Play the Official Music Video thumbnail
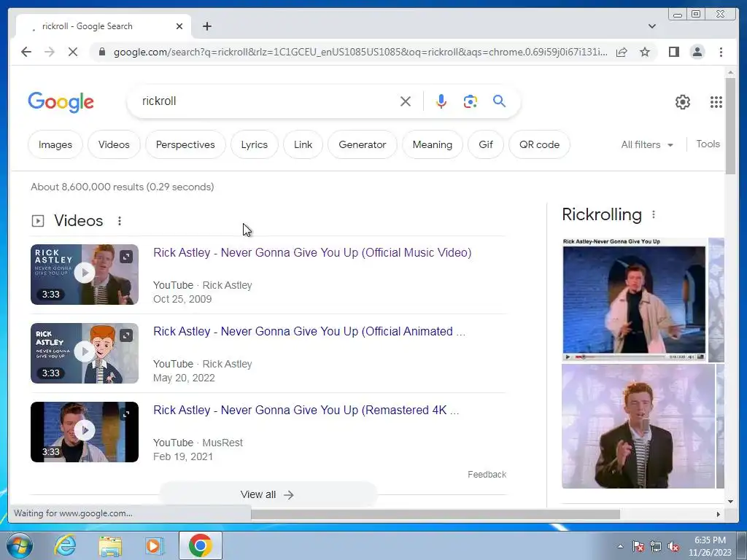This screenshot has width=747, height=560. coord(85,273)
